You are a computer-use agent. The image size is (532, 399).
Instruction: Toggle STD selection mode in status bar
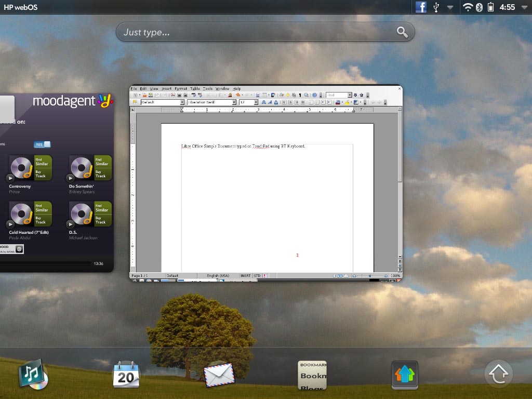(257, 276)
